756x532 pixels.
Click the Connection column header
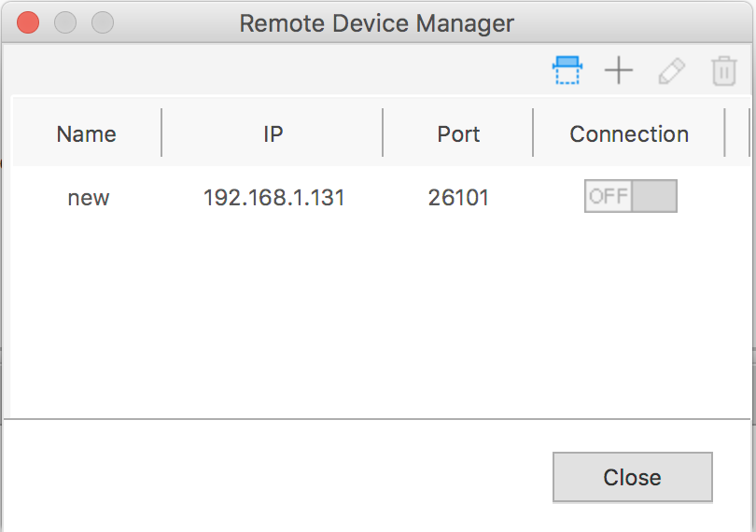tap(629, 133)
